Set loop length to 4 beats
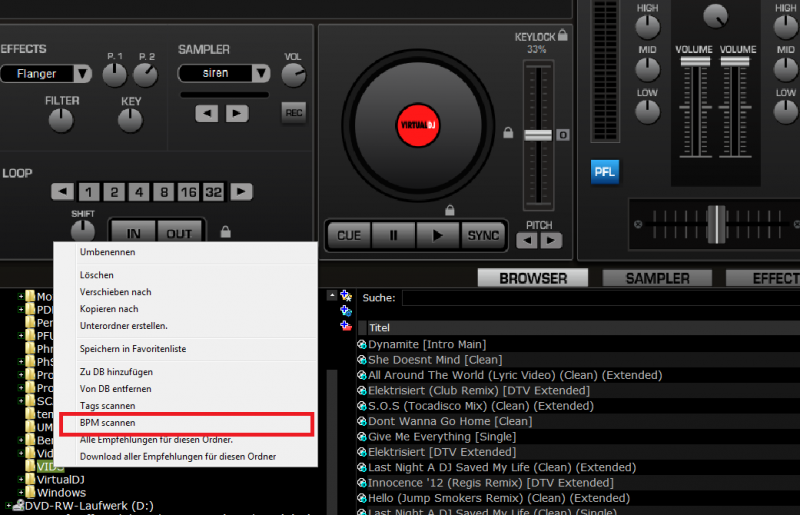The width and height of the screenshot is (800, 515). 139,192
